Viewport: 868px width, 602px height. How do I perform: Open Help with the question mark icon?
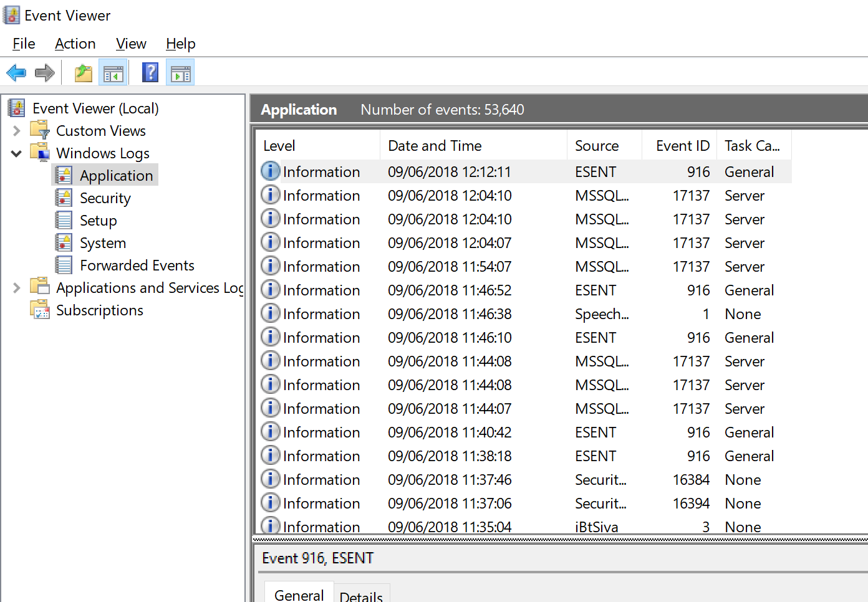[150, 73]
